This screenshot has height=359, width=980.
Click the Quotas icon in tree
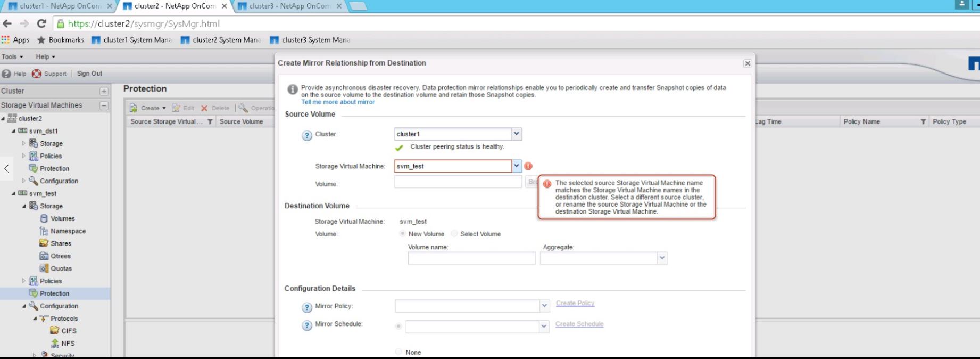[44, 268]
